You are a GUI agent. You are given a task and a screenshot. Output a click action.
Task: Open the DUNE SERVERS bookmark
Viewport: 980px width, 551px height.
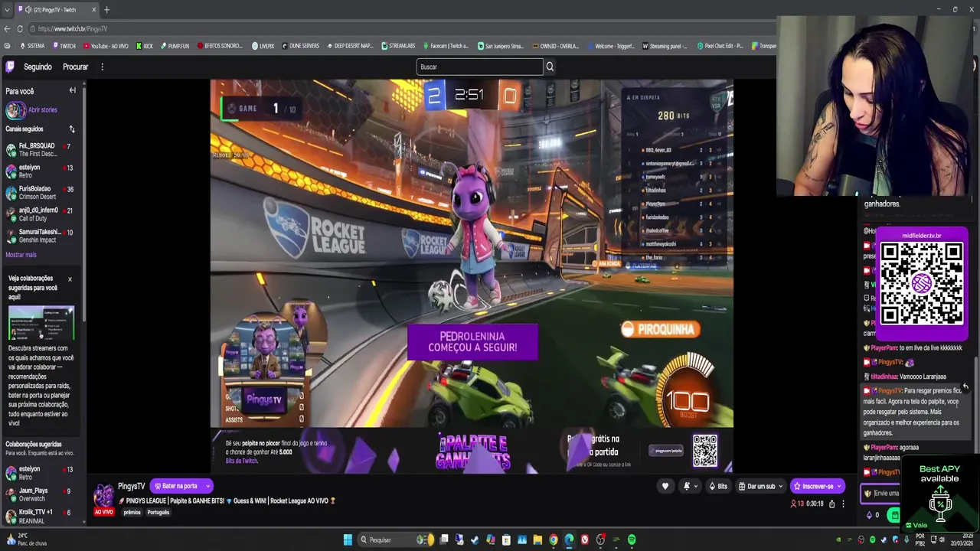pos(300,46)
